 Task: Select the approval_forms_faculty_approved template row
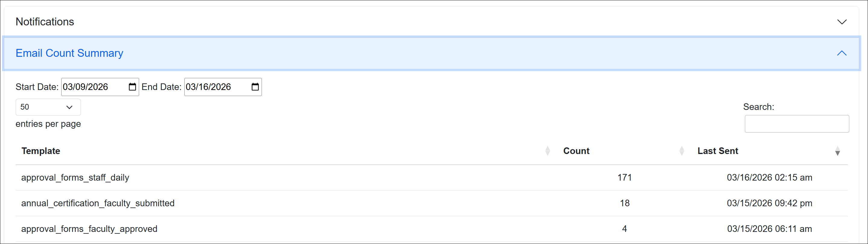point(89,229)
